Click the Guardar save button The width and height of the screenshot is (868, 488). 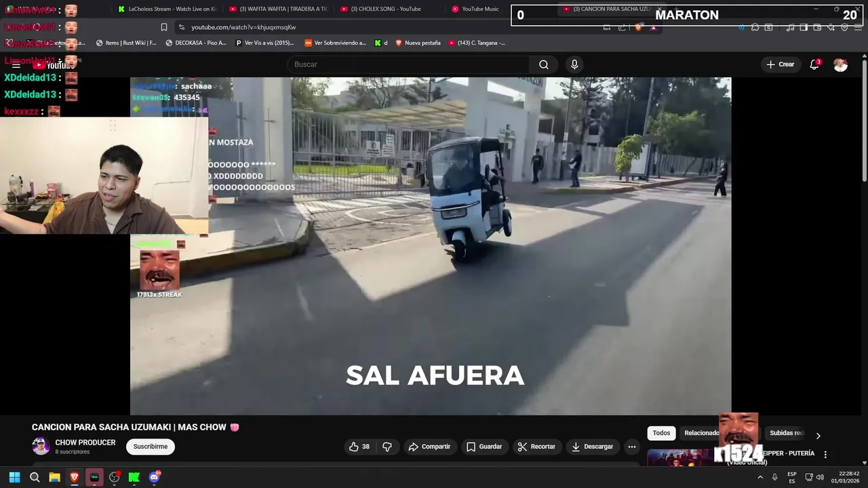484,447
